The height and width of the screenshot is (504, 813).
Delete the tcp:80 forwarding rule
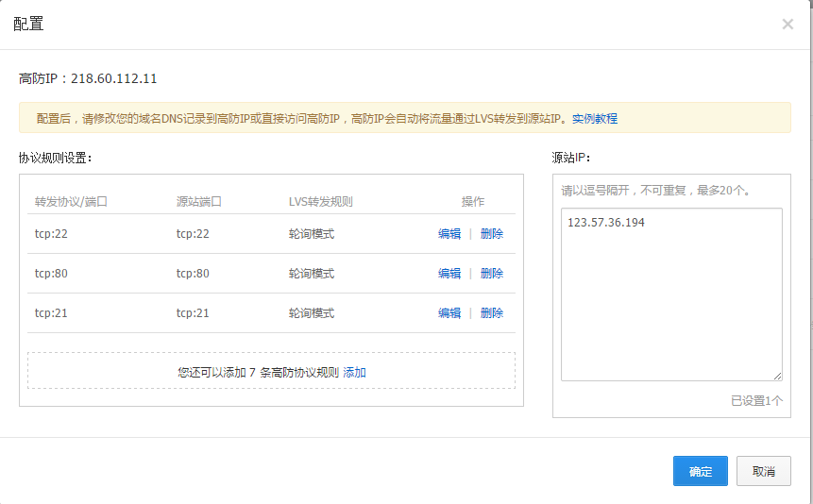click(492, 274)
